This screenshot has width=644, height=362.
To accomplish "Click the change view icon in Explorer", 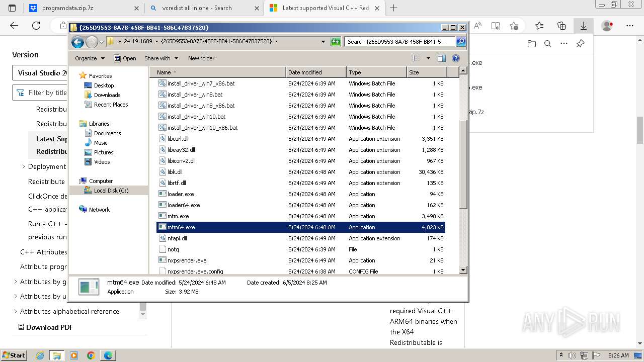I will [416, 58].
